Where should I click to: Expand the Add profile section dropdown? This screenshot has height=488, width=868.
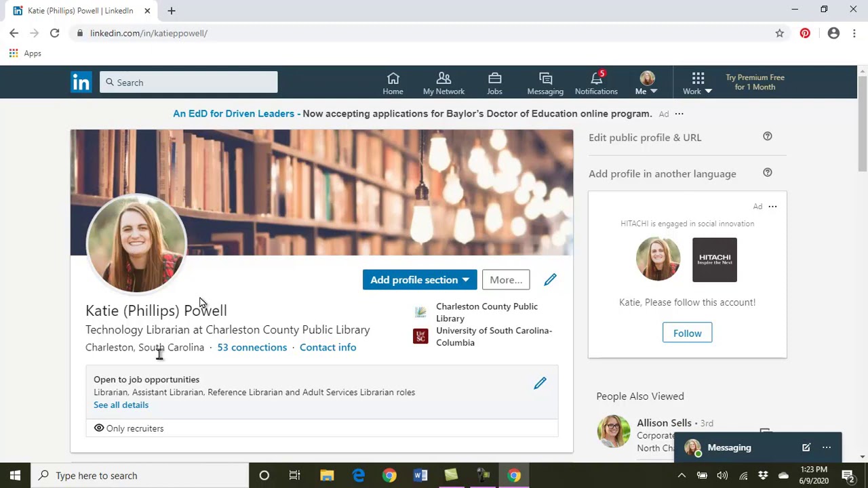click(x=420, y=280)
